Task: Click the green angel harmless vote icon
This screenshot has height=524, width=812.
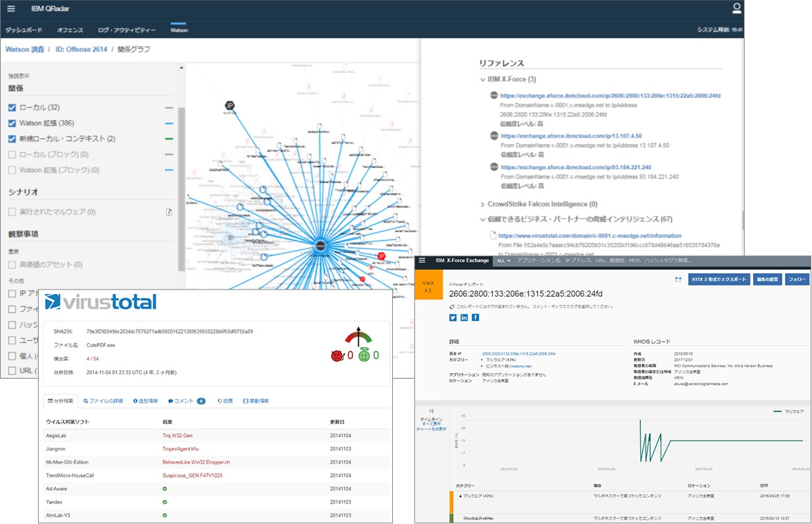Action: point(365,355)
